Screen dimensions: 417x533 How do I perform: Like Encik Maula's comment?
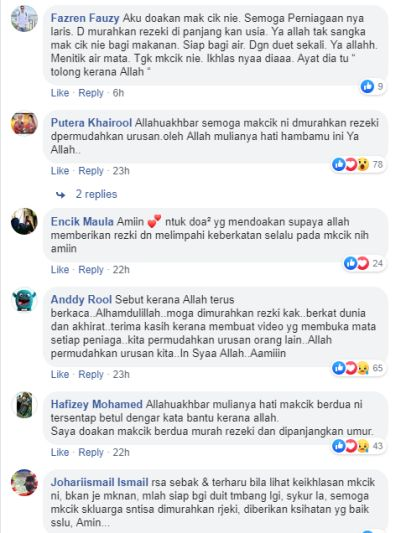pyautogui.click(x=60, y=270)
